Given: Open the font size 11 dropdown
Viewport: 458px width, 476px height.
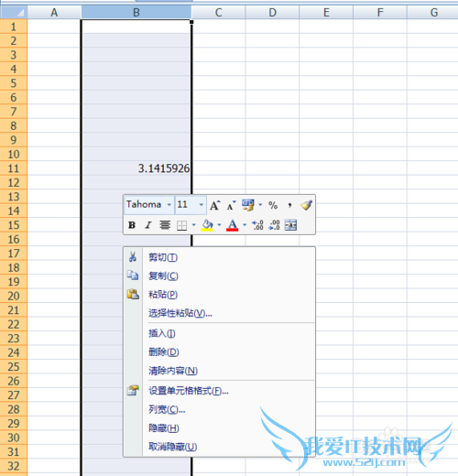Looking at the screenshot, I should pyautogui.click(x=202, y=205).
